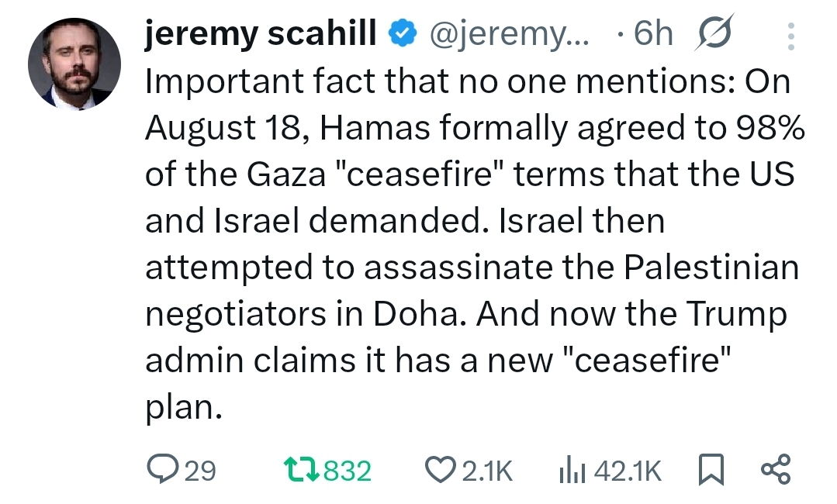Click the repost count 832

pyautogui.click(x=347, y=470)
